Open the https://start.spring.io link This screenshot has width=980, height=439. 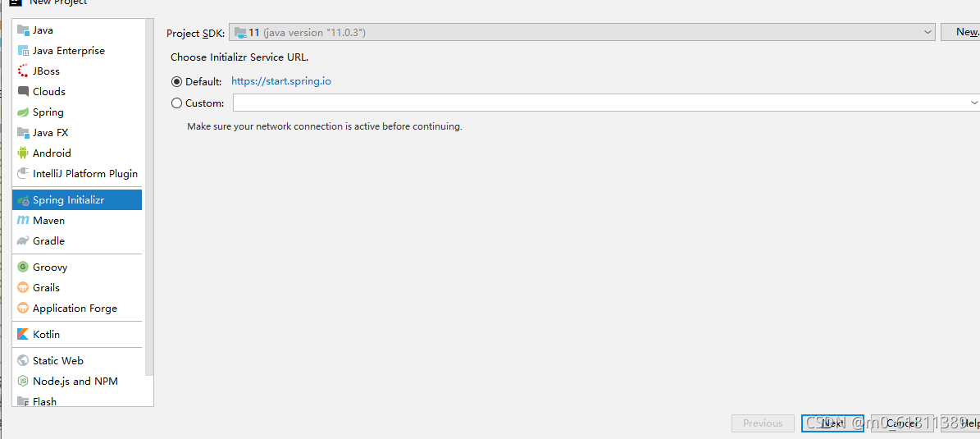click(x=281, y=81)
